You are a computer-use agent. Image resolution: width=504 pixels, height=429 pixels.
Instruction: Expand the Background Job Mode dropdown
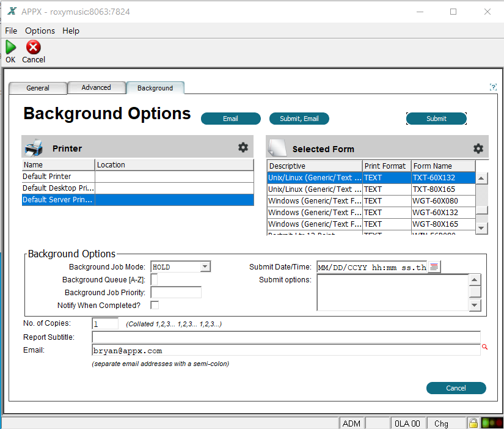pos(205,266)
